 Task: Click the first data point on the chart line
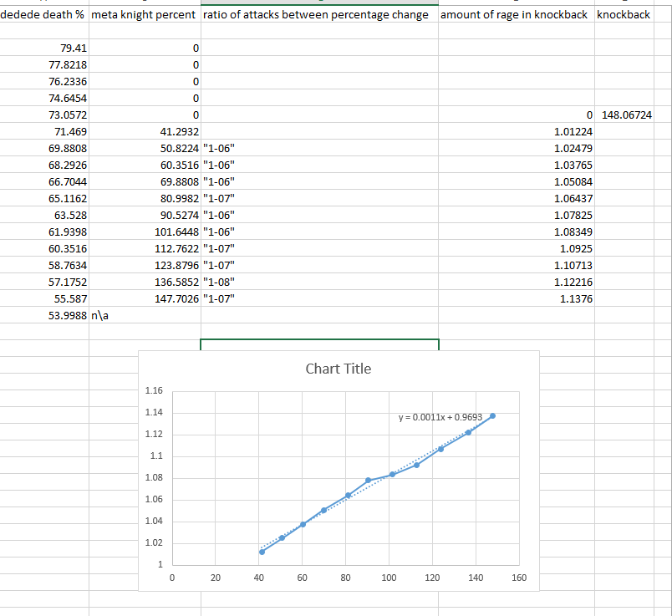click(x=262, y=552)
